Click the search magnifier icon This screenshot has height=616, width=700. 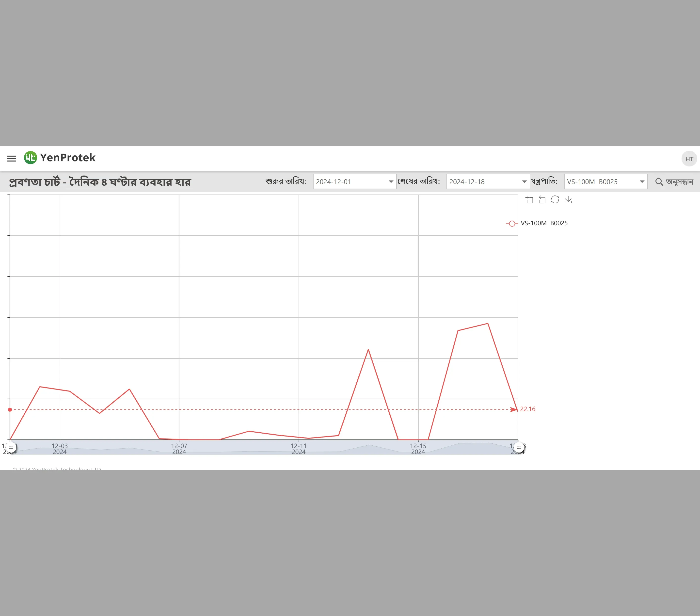(659, 182)
